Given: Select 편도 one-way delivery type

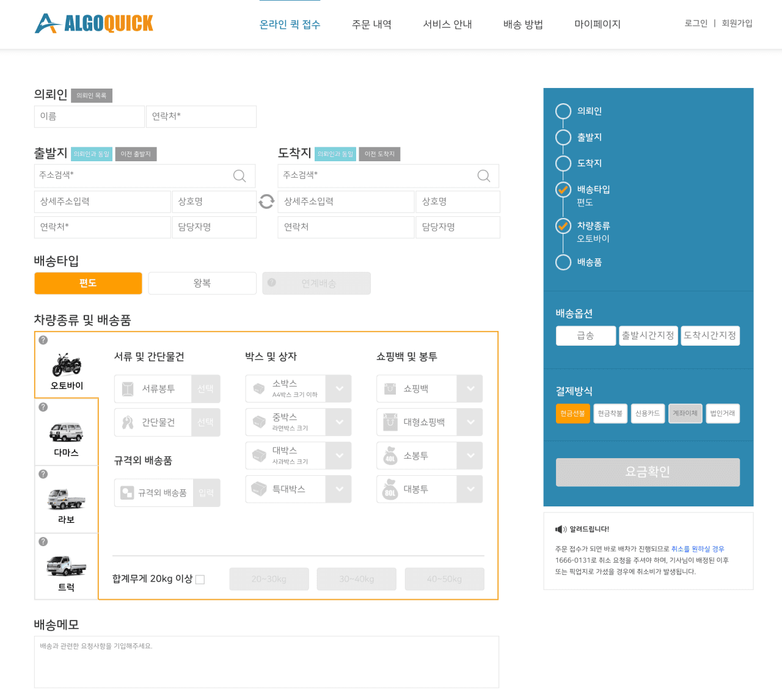Looking at the screenshot, I should 88,283.
